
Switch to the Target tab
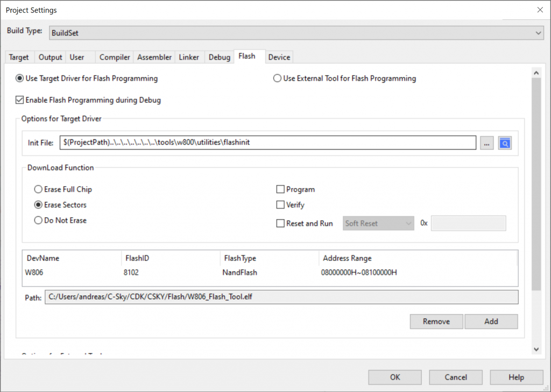[19, 57]
